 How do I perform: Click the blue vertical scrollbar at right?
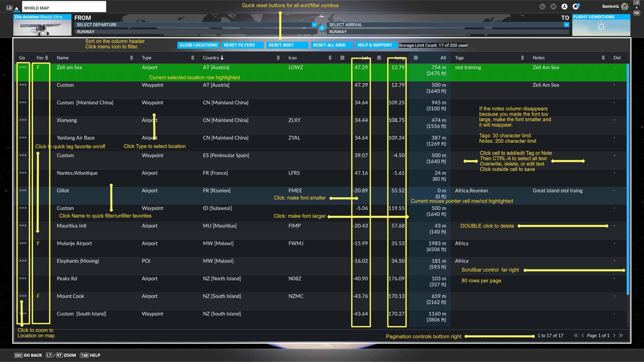point(628,176)
